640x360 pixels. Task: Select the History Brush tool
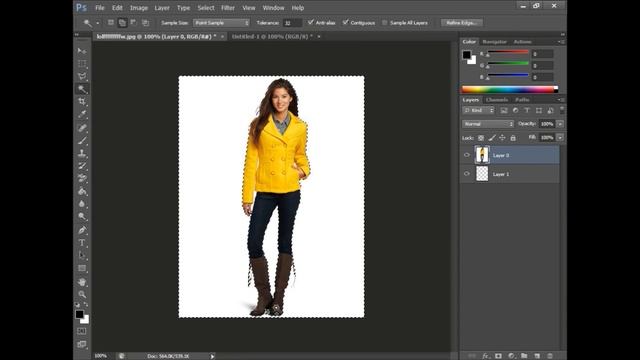[82, 166]
